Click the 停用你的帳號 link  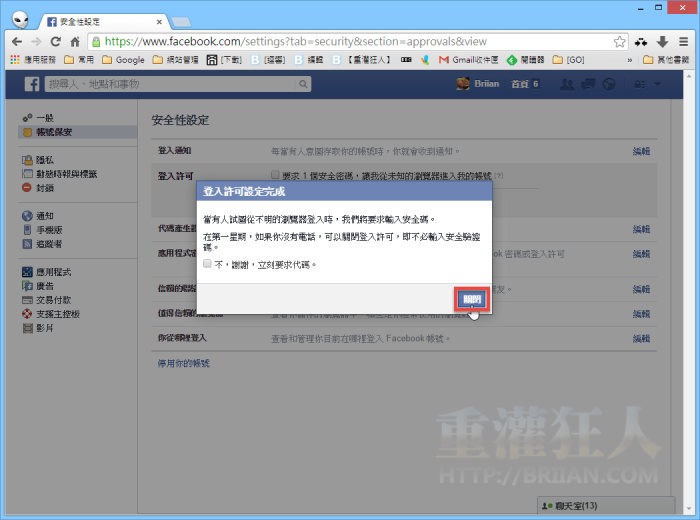[x=184, y=363]
